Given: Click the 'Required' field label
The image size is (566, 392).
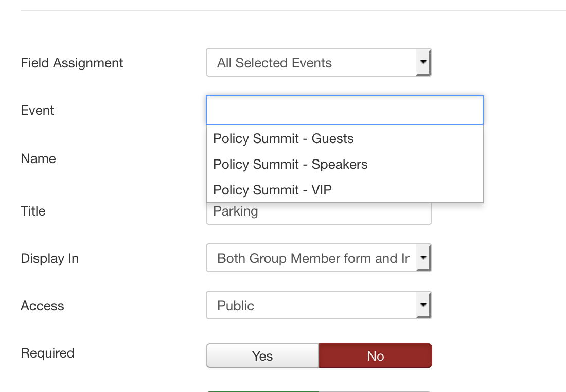Looking at the screenshot, I should pos(48,353).
